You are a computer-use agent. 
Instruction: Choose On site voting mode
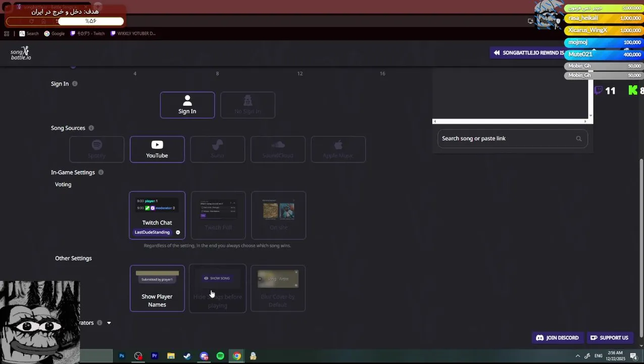[x=278, y=215]
